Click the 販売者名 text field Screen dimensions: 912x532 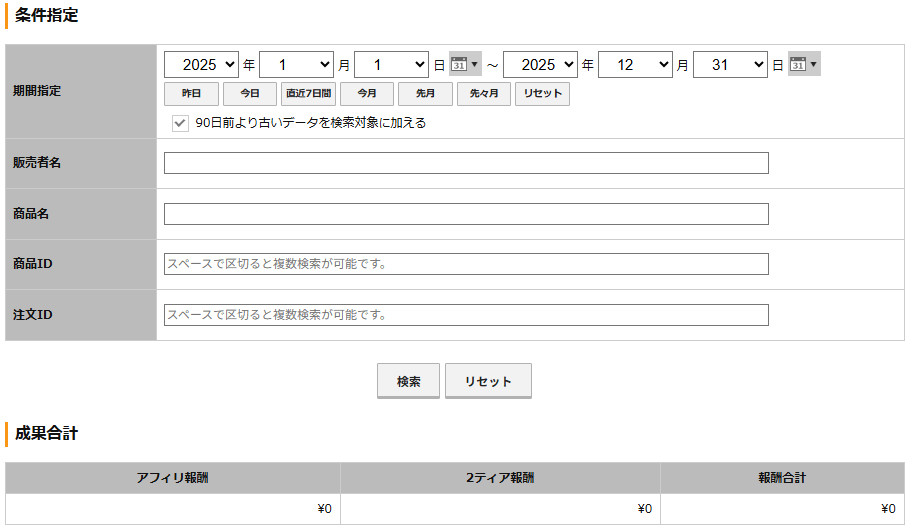[466, 163]
